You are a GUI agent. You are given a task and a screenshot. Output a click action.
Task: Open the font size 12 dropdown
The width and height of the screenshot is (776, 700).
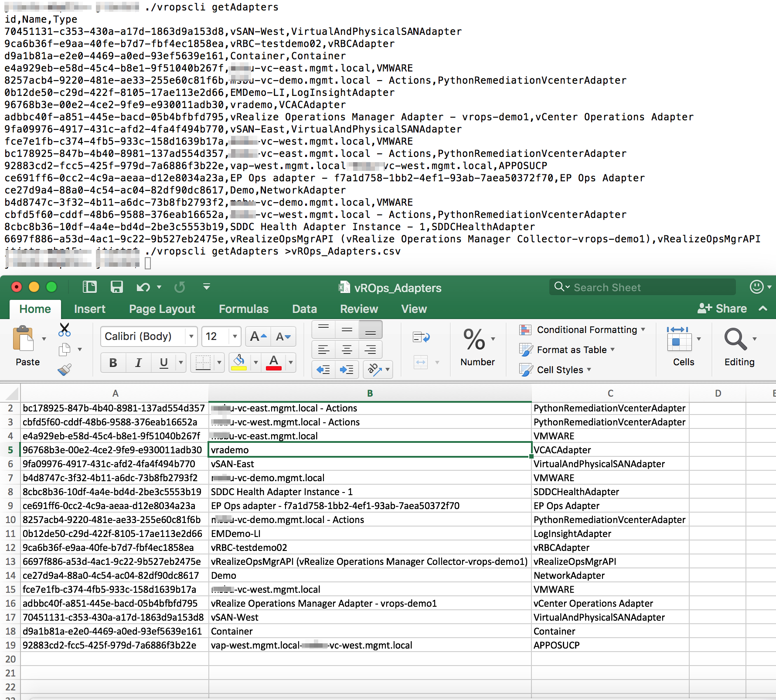coord(235,336)
